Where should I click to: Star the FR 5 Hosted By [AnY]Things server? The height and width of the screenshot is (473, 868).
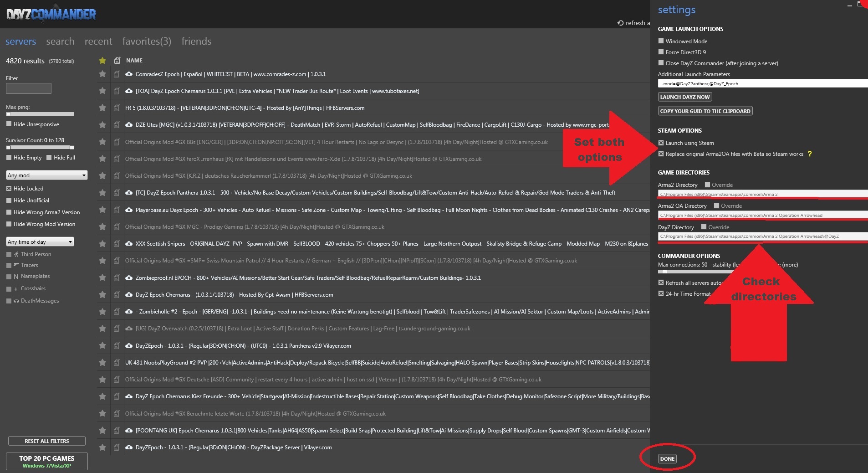102,108
